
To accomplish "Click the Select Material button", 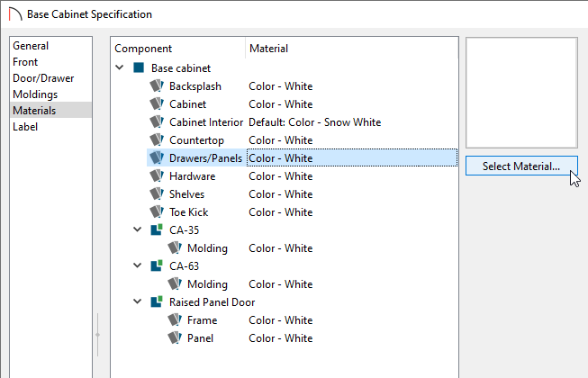I will coord(521,166).
